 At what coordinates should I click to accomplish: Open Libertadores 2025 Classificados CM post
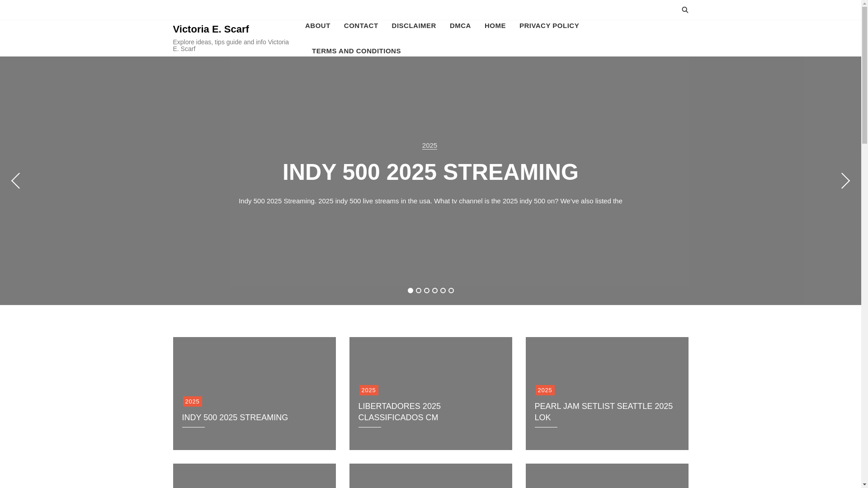(x=399, y=412)
